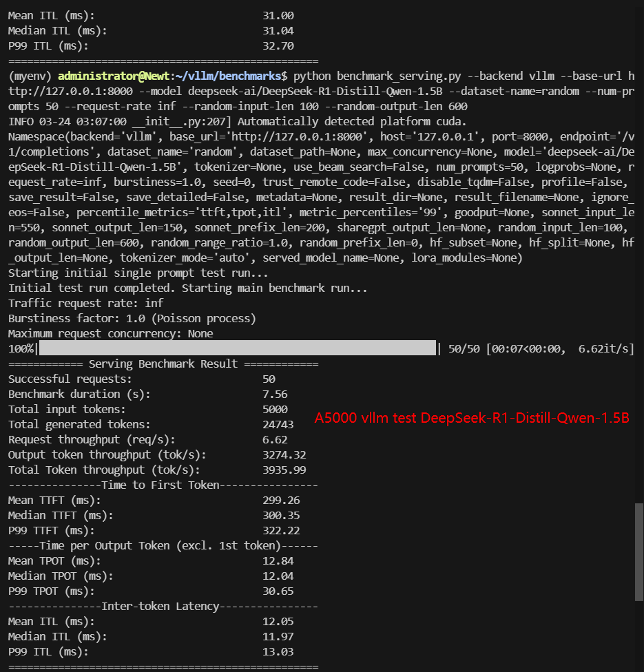Click the P99 ITL value 13.03

pyautogui.click(x=278, y=651)
